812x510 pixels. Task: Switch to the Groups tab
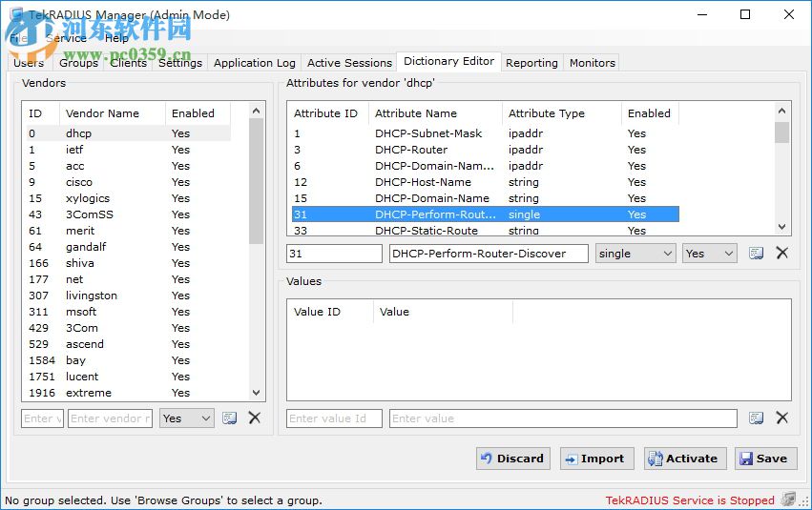click(78, 63)
